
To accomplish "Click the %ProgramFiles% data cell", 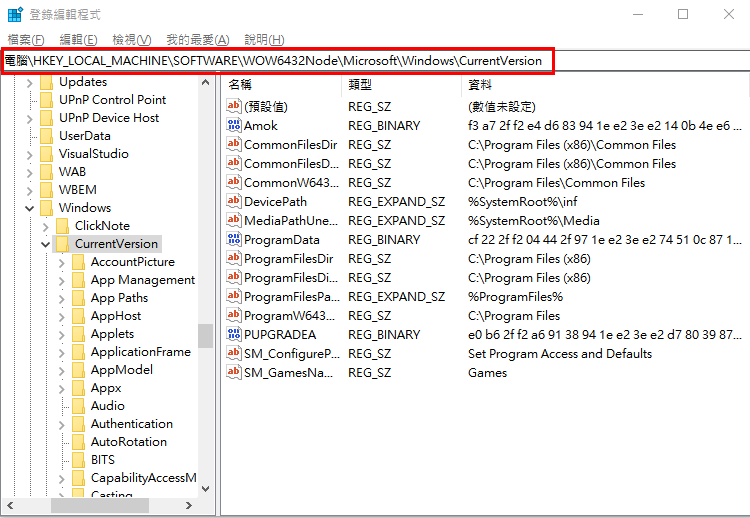I will (x=515, y=297).
